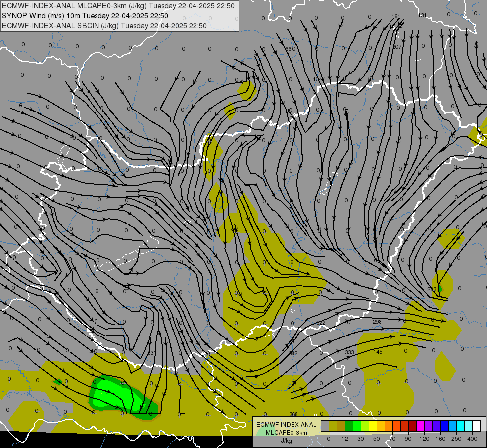The height and width of the screenshot is (448, 487).
Task: Click the station value 322 on the map
Action: tap(321, 323)
